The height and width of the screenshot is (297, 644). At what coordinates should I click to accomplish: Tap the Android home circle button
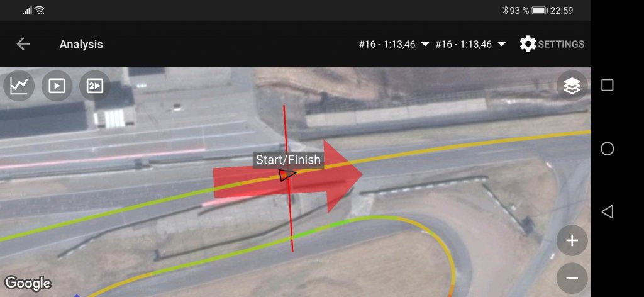point(607,148)
